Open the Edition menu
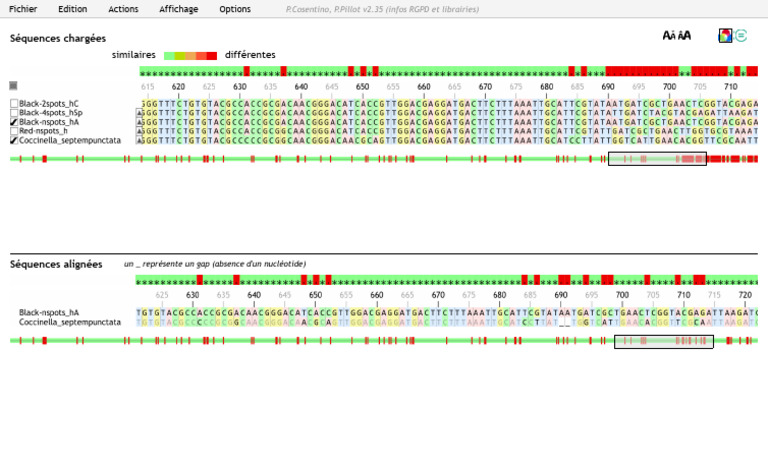 [x=72, y=9]
